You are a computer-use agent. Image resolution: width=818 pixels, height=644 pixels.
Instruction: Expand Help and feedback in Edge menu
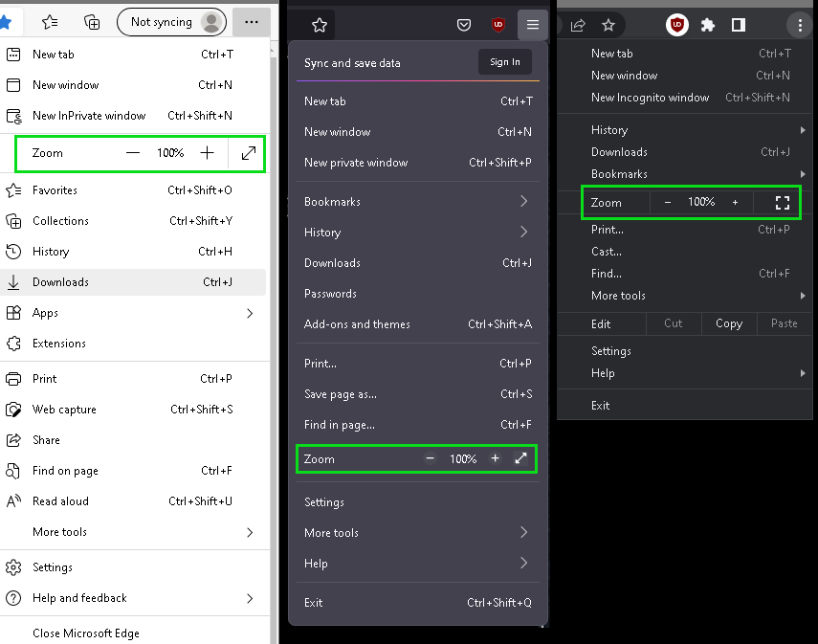coord(133,598)
